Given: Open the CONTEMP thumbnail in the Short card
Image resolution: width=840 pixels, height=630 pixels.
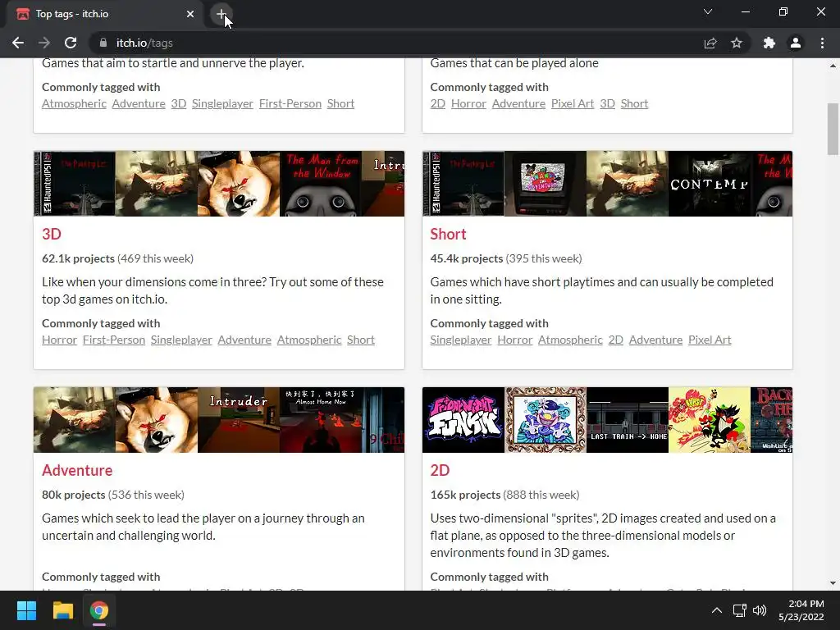Looking at the screenshot, I should (x=710, y=184).
